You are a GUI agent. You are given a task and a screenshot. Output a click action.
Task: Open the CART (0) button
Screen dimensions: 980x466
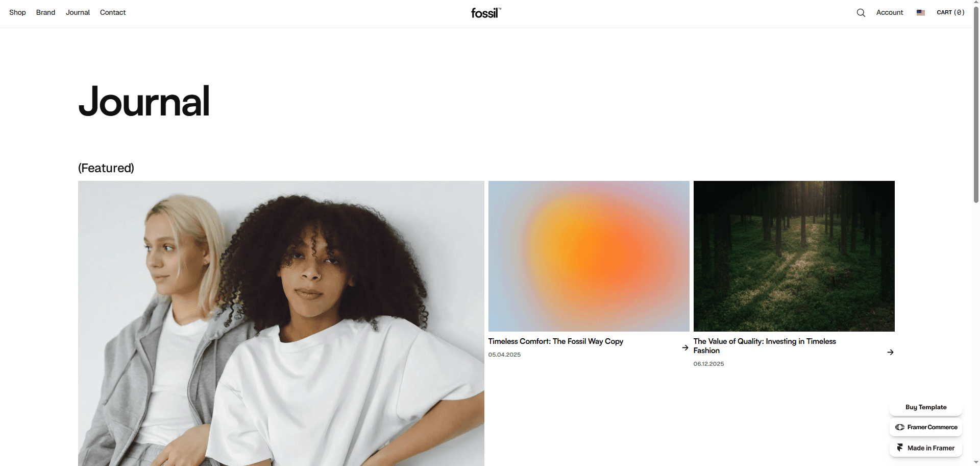[950, 12]
